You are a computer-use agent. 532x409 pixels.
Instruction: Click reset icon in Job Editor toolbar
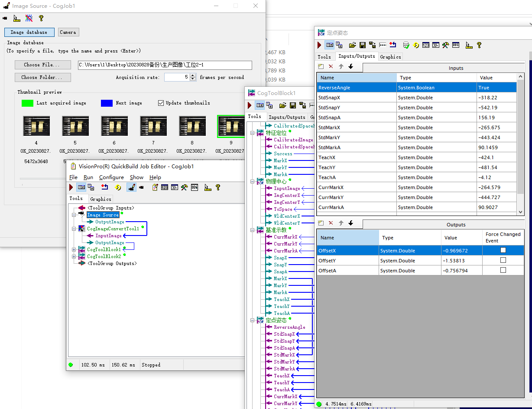[x=104, y=187]
